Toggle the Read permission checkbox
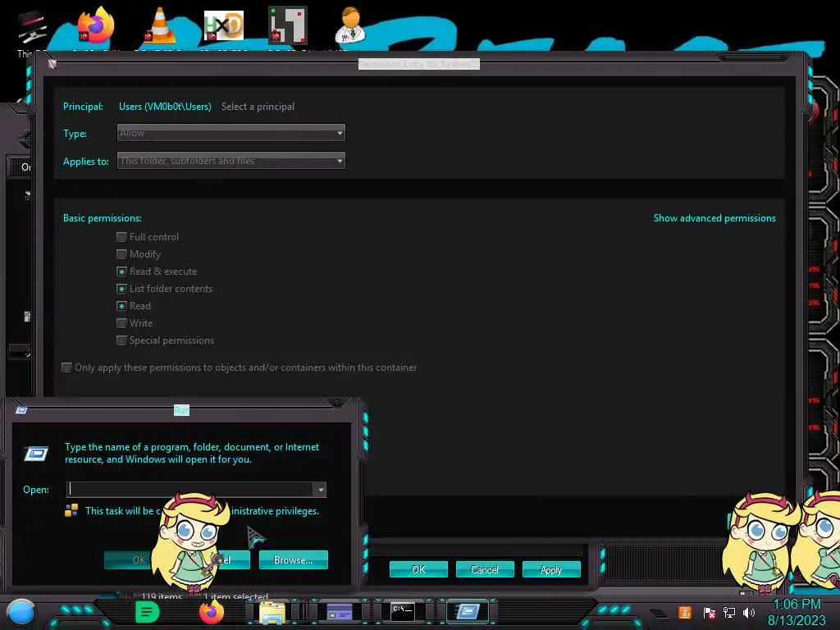Image resolution: width=840 pixels, height=630 pixels. pos(121,306)
